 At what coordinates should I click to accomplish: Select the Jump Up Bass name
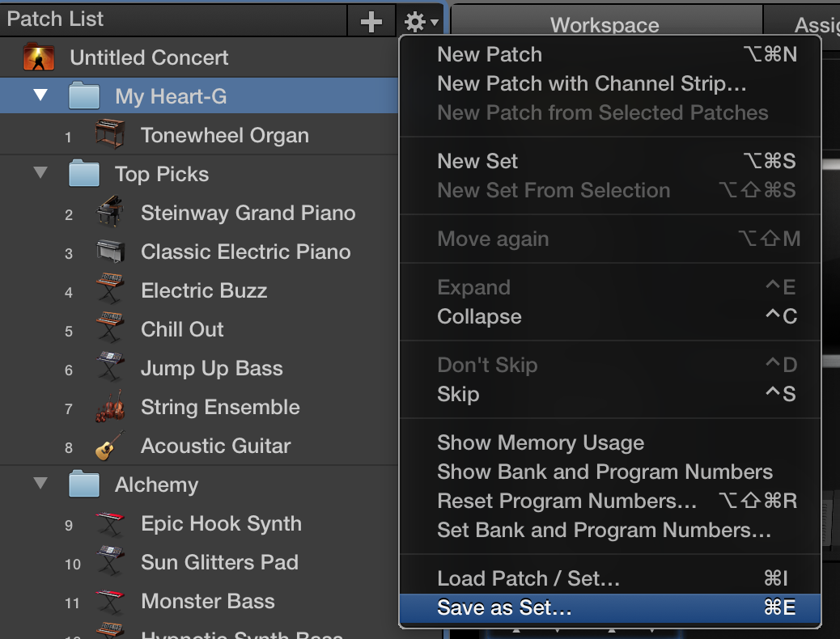point(212,369)
